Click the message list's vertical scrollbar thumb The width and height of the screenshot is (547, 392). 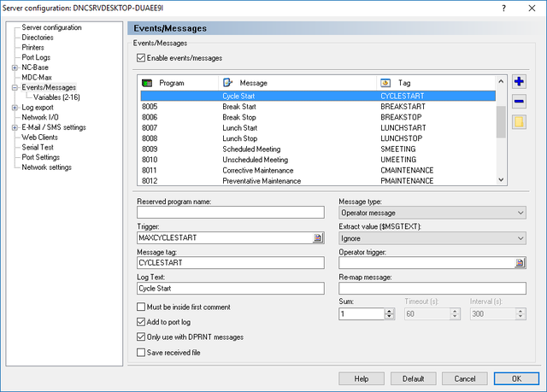pos(501,122)
